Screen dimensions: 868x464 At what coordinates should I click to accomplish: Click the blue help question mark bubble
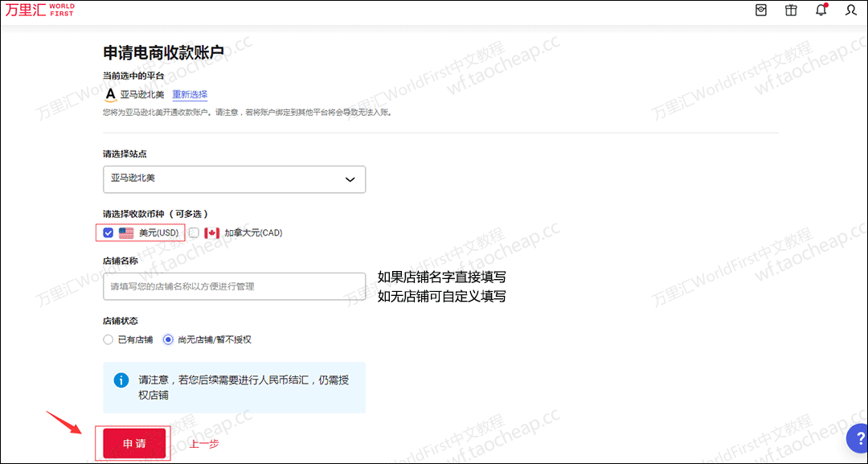click(x=858, y=438)
